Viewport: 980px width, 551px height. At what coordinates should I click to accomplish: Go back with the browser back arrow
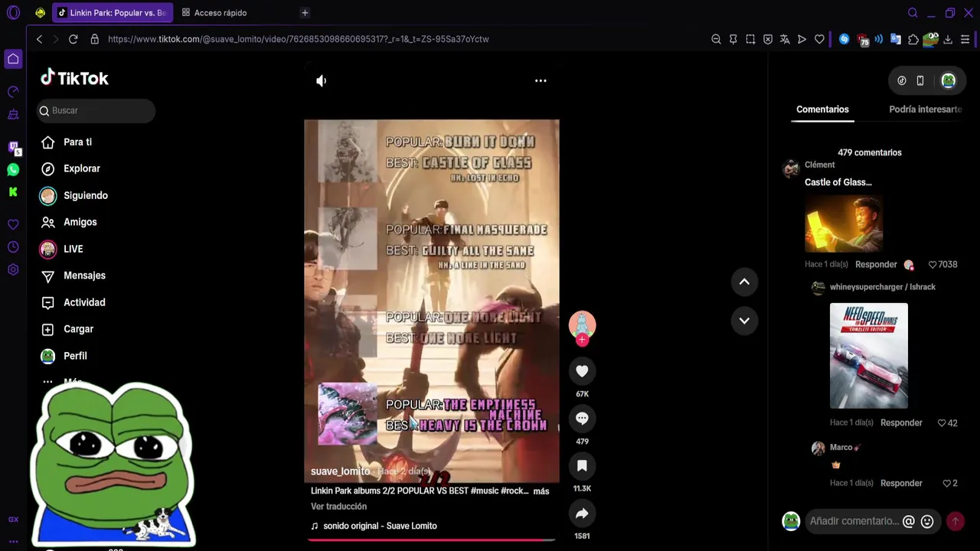(x=39, y=39)
